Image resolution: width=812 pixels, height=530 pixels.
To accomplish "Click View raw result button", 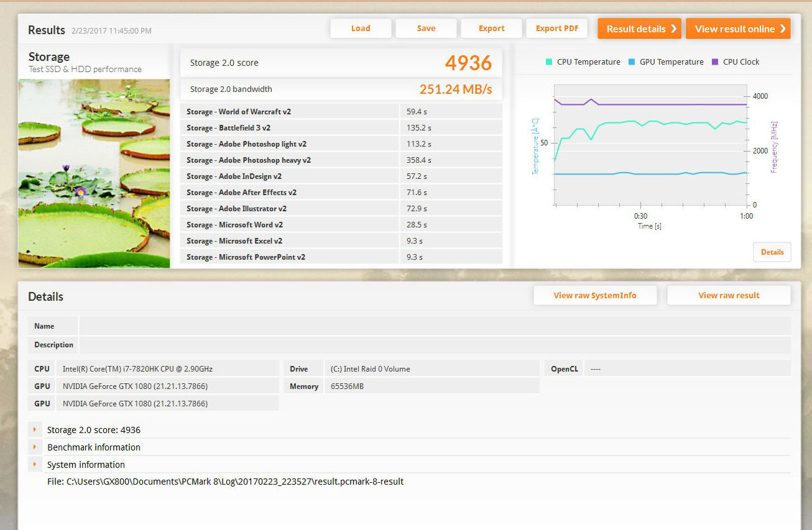I will [x=729, y=296].
